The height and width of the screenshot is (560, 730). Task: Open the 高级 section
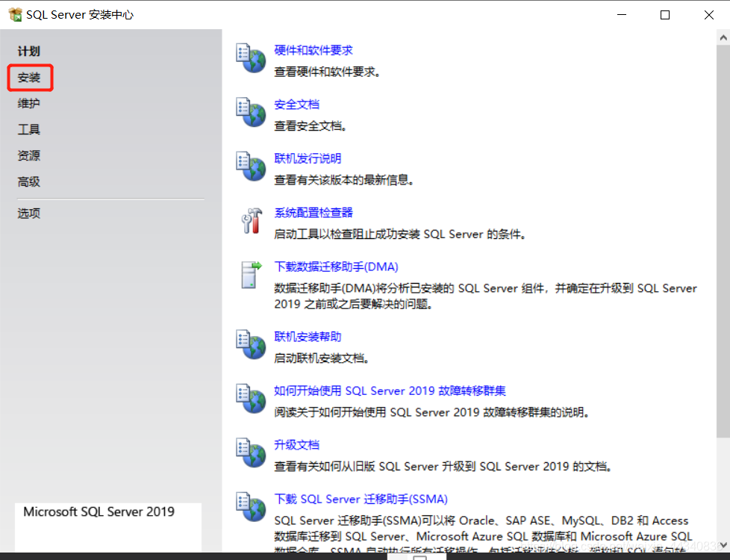[x=29, y=181]
